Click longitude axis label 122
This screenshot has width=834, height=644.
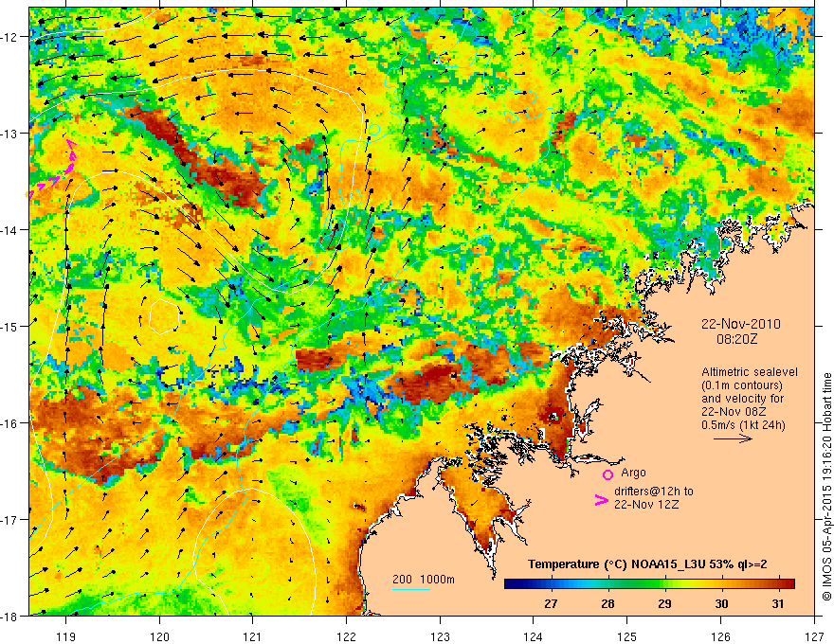click(x=346, y=636)
